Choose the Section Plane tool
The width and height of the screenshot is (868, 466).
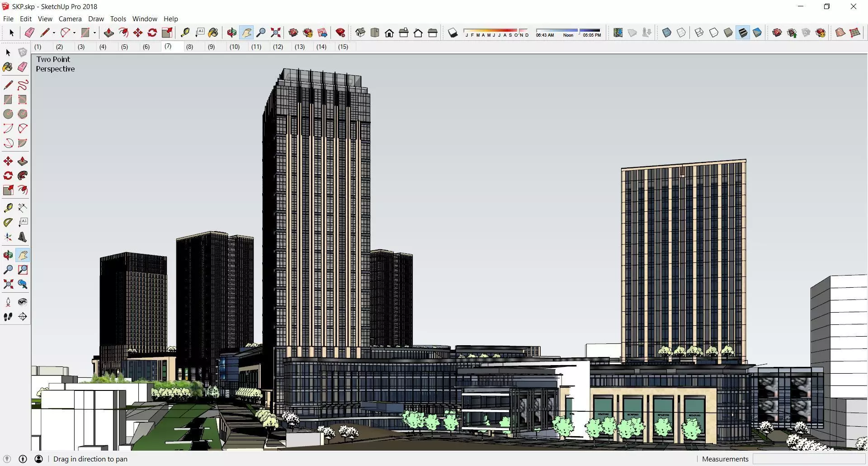pos(22,317)
